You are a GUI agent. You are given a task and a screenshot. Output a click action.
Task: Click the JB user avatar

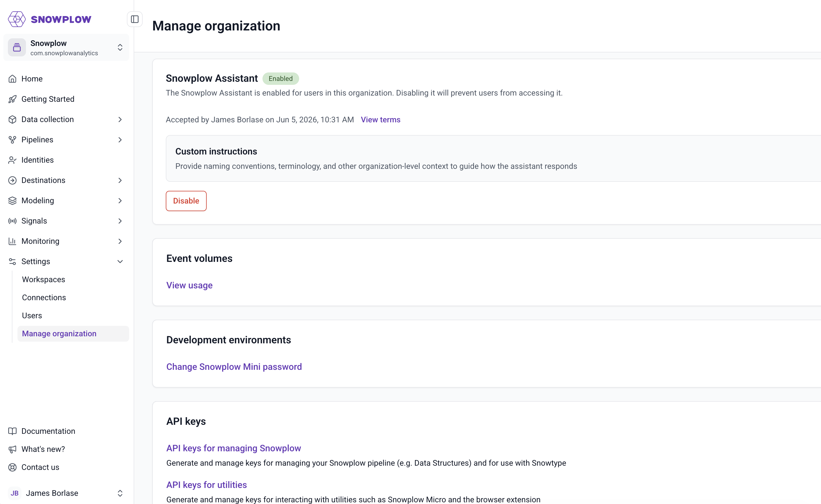[15, 494]
